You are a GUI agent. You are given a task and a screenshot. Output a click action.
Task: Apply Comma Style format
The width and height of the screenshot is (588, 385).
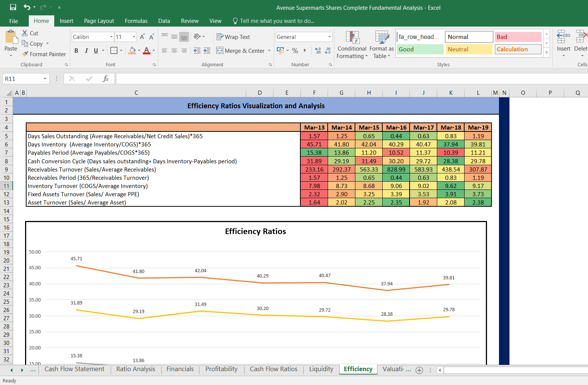pyautogui.click(x=305, y=51)
